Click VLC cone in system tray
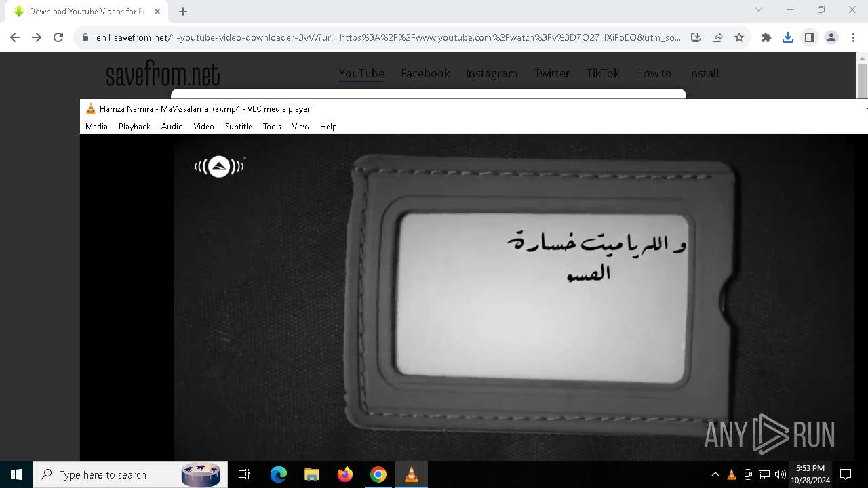868x488 pixels. (732, 474)
